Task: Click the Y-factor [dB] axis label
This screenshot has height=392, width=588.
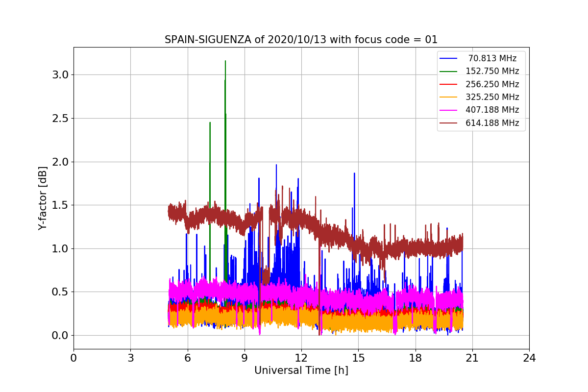Action: tap(43, 198)
